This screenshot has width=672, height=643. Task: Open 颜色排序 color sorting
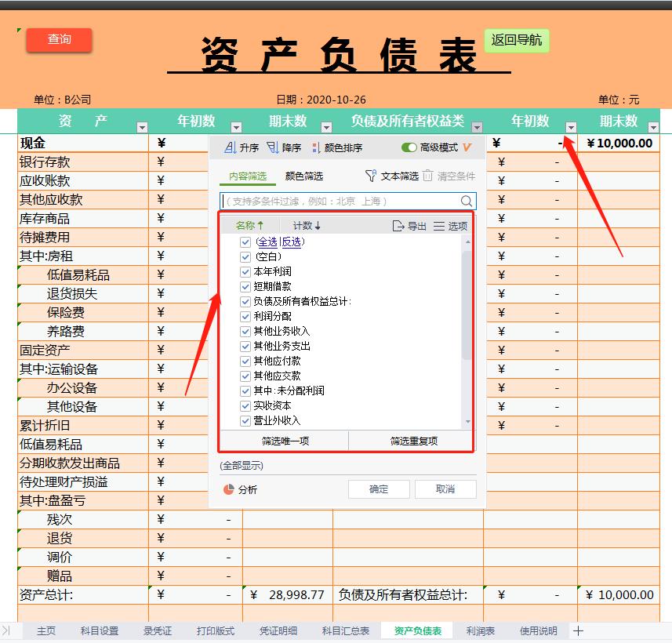tap(314, 146)
